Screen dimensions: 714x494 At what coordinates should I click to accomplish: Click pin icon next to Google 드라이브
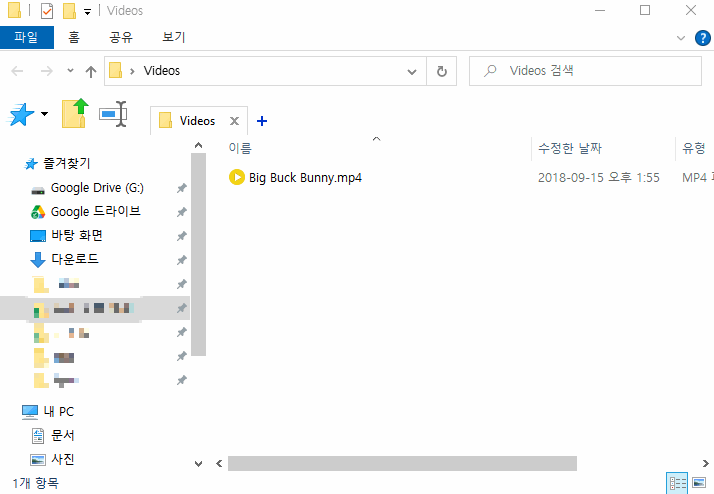pyautogui.click(x=182, y=212)
